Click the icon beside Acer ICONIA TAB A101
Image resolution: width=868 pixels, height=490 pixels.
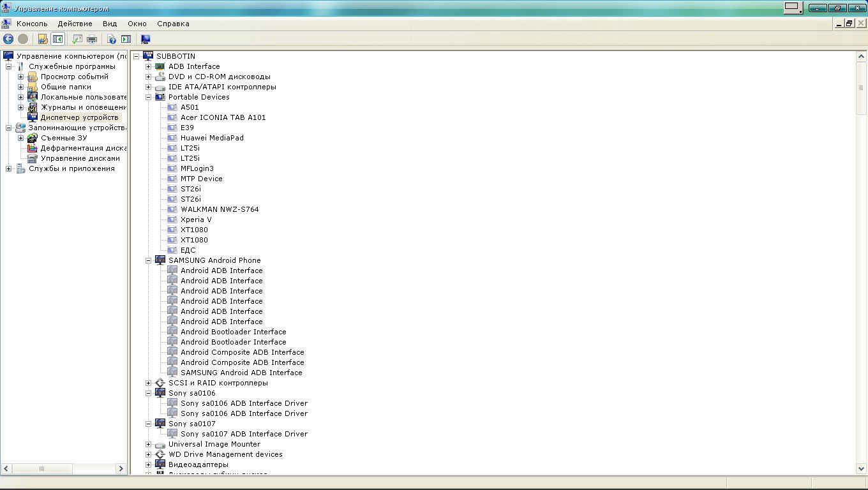172,117
